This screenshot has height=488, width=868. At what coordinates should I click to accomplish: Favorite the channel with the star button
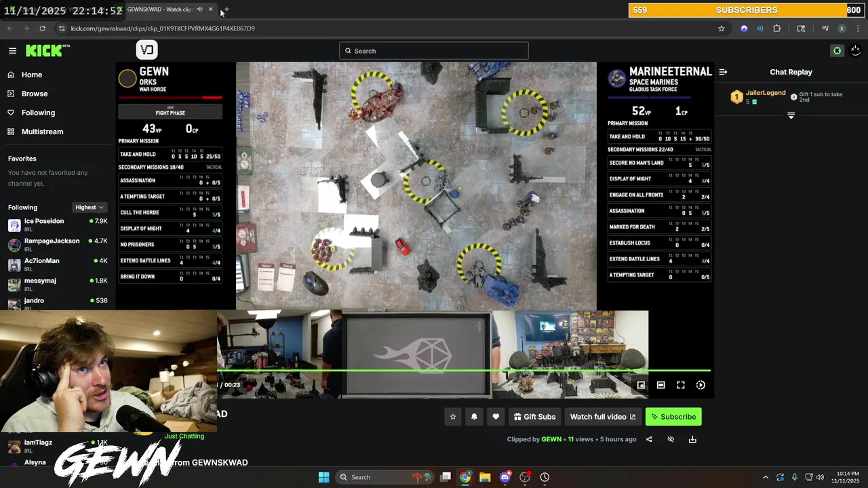point(453,417)
